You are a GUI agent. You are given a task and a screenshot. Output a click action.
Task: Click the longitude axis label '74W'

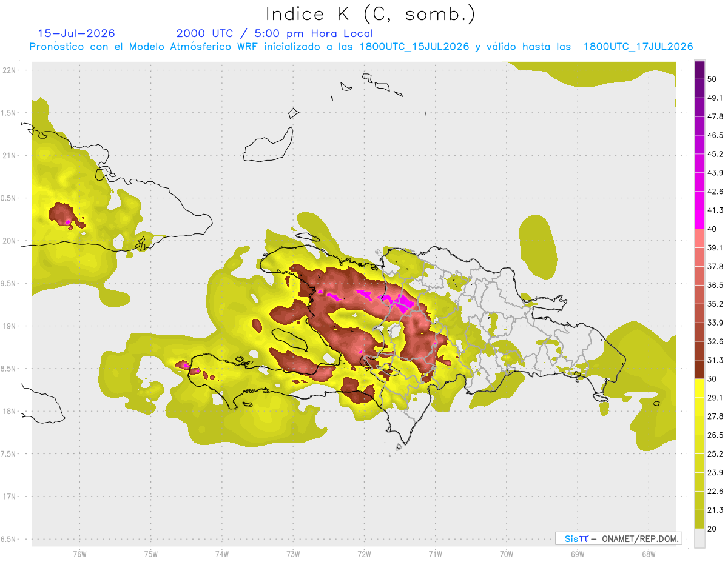(222, 554)
